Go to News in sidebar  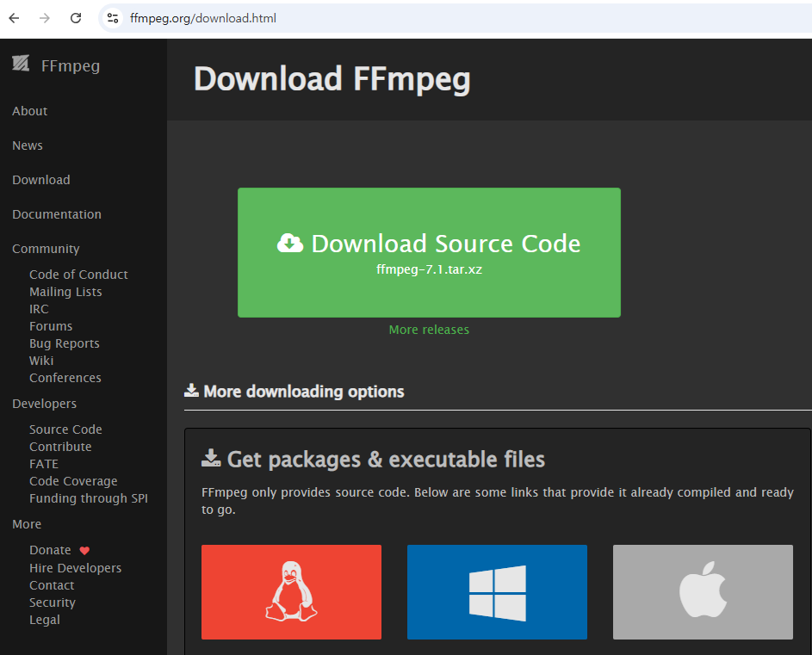(x=28, y=145)
